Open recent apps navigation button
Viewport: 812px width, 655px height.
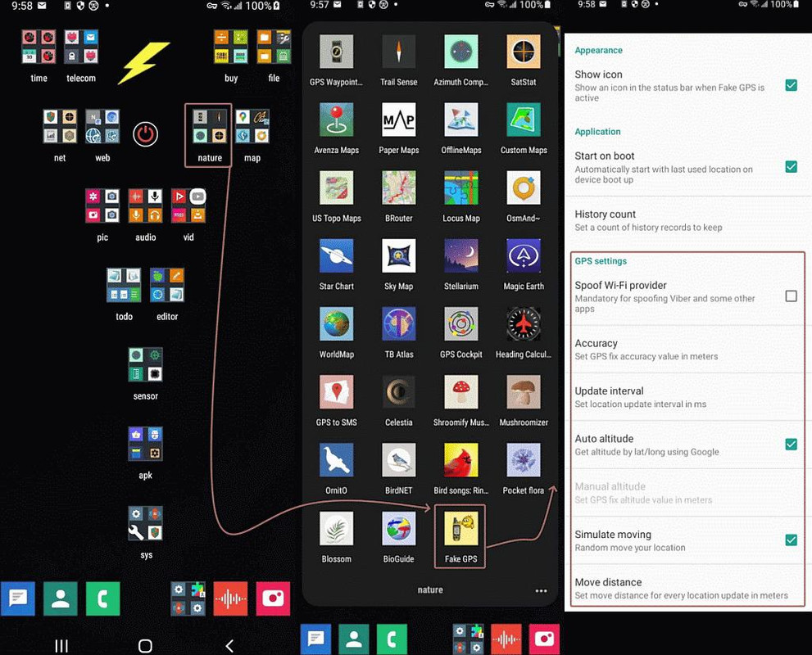(x=61, y=646)
